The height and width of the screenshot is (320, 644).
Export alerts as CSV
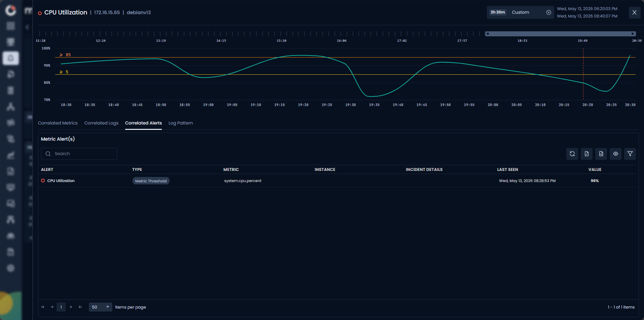601,154
